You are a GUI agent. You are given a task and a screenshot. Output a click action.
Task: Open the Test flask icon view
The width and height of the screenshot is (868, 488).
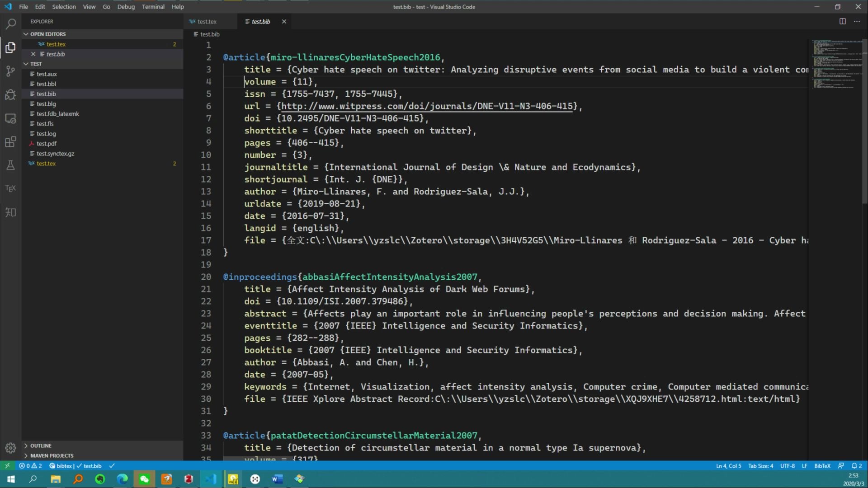[x=10, y=165]
